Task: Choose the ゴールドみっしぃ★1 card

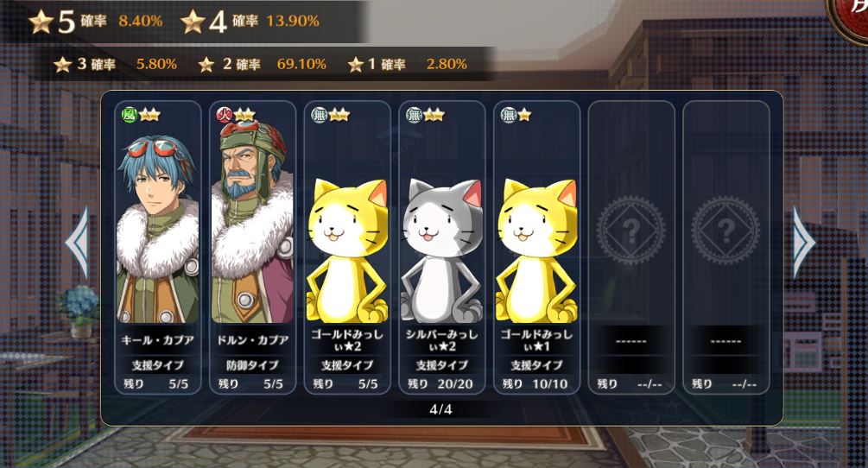Action: click(536, 247)
